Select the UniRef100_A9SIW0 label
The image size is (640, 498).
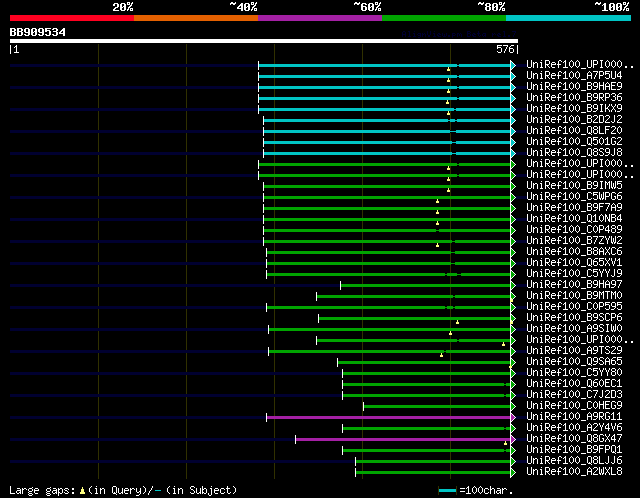point(574,329)
